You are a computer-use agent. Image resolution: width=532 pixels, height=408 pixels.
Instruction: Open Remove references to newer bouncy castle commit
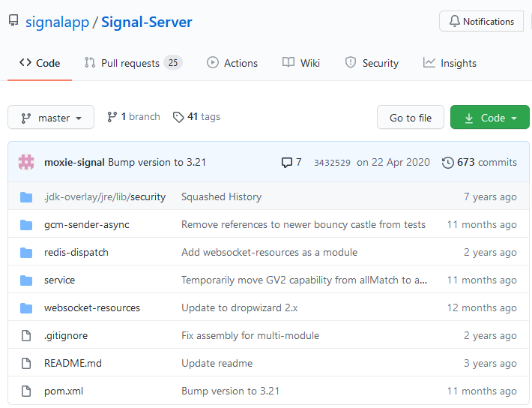[x=303, y=224]
